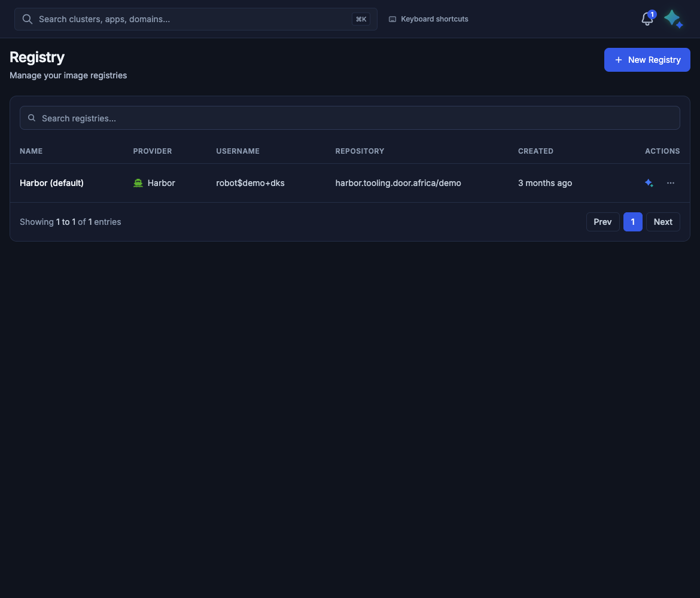Click repository harbor.tooling.door.africa/demo
This screenshot has width=700, height=598.
coord(398,183)
